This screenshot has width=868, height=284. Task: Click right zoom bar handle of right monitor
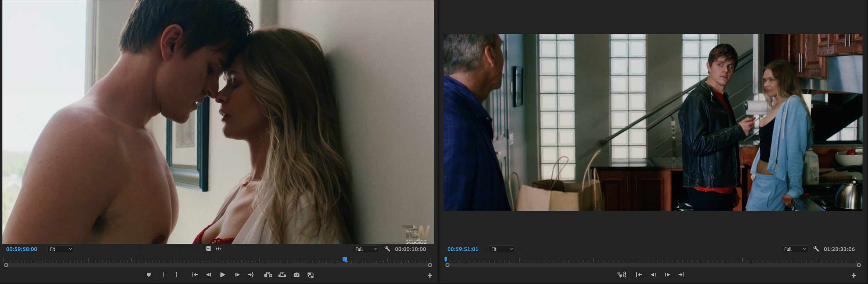[859, 265]
